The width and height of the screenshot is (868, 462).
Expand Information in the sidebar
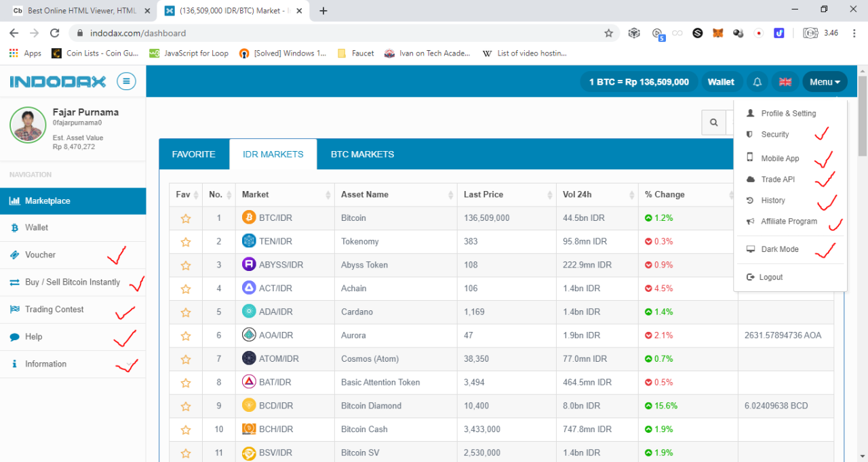(73, 364)
